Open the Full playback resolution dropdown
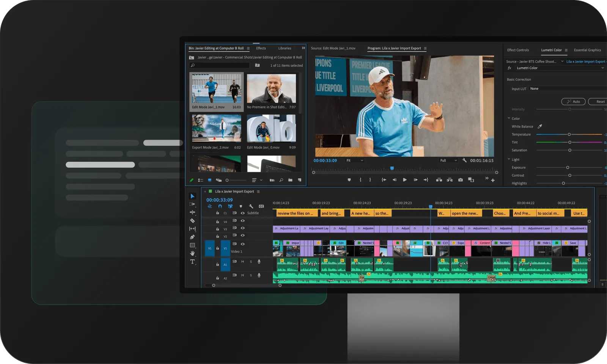The height and width of the screenshot is (364, 607). (448, 160)
